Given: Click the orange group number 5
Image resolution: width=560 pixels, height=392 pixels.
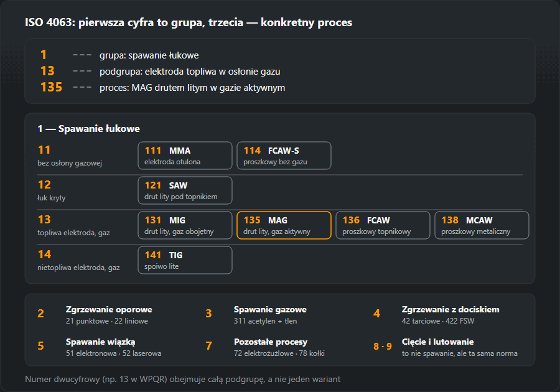Looking at the screenshot, I should 40,346.
